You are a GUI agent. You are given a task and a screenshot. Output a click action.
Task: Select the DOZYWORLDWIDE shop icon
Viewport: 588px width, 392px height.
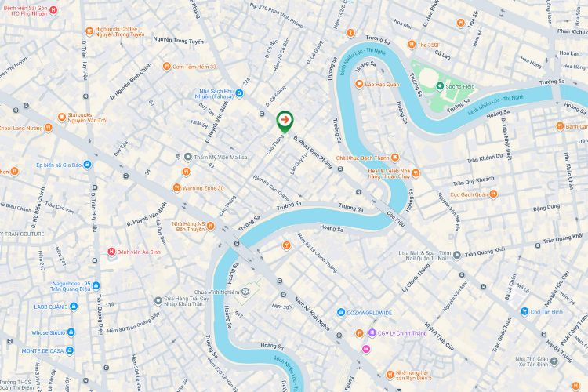pos(341,313)
